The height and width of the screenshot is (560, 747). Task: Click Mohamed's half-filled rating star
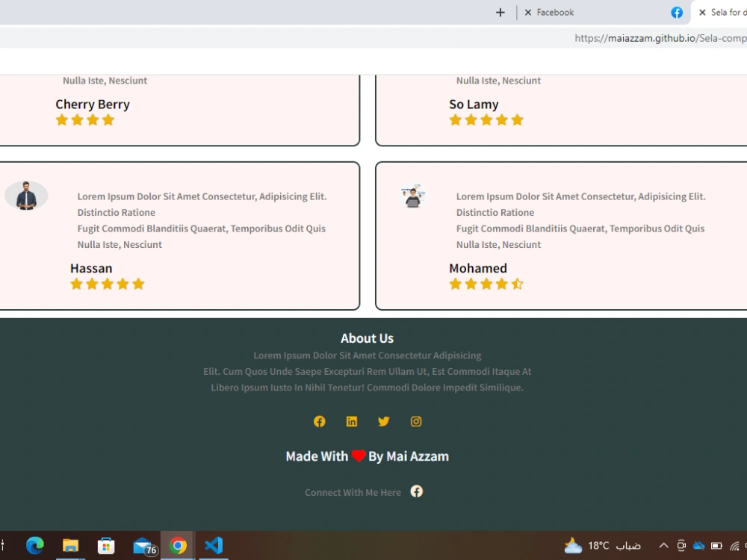(x=517, y=284)
